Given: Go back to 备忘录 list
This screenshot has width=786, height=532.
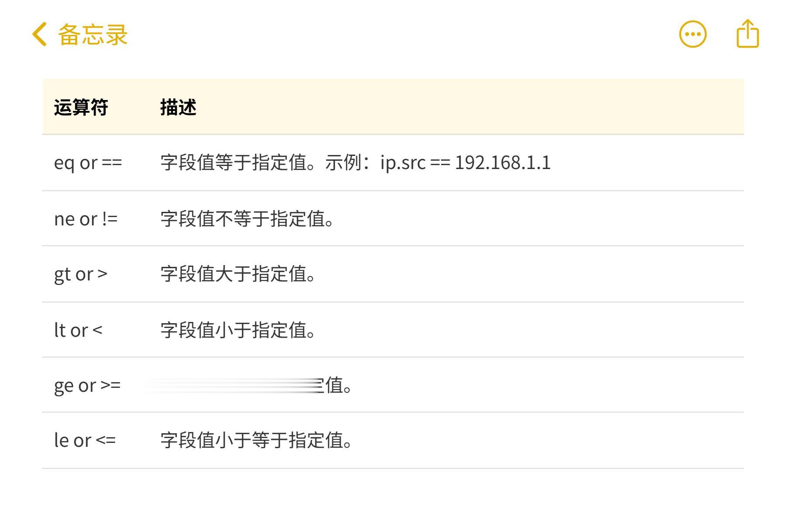Looking at the screenshot, I should [93, 35].
